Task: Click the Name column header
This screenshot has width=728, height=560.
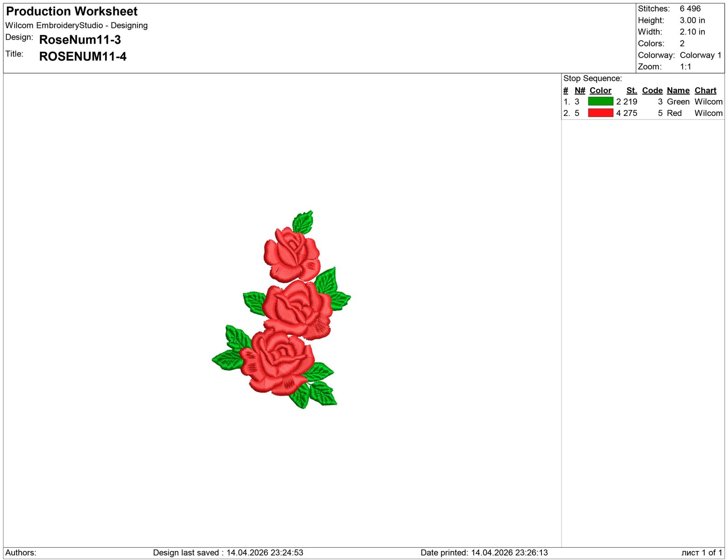Action: 677,90
